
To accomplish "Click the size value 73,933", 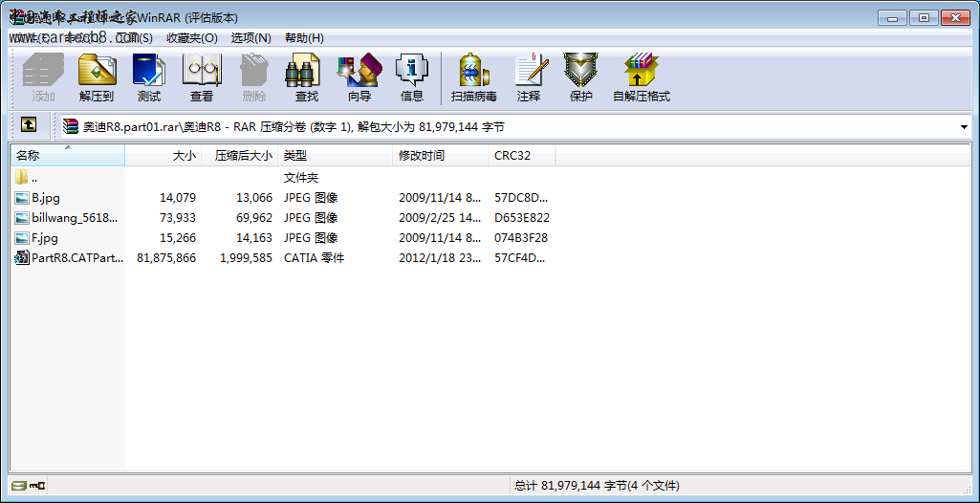I will tap(178, 218).
